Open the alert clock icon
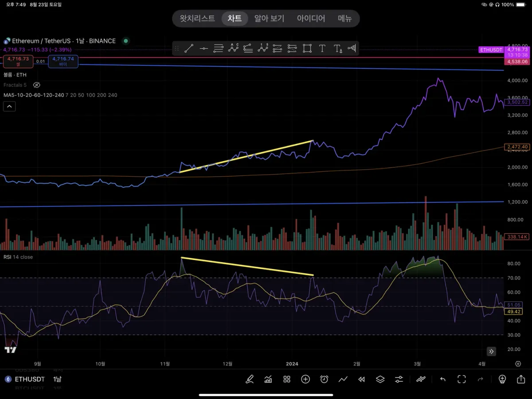Screen dimensions: 532x399 coord(324,379)
